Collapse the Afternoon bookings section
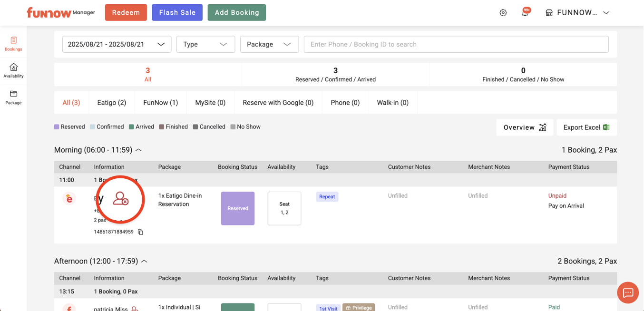644x311 pixels. 144,262
